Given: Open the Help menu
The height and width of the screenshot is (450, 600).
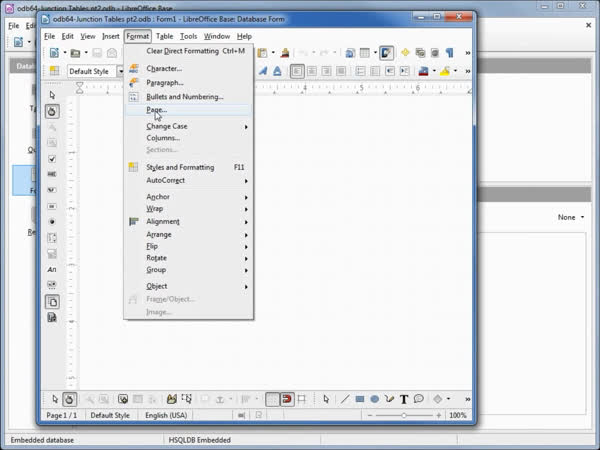Looking at the screenshot, I should tap(244, 36).
